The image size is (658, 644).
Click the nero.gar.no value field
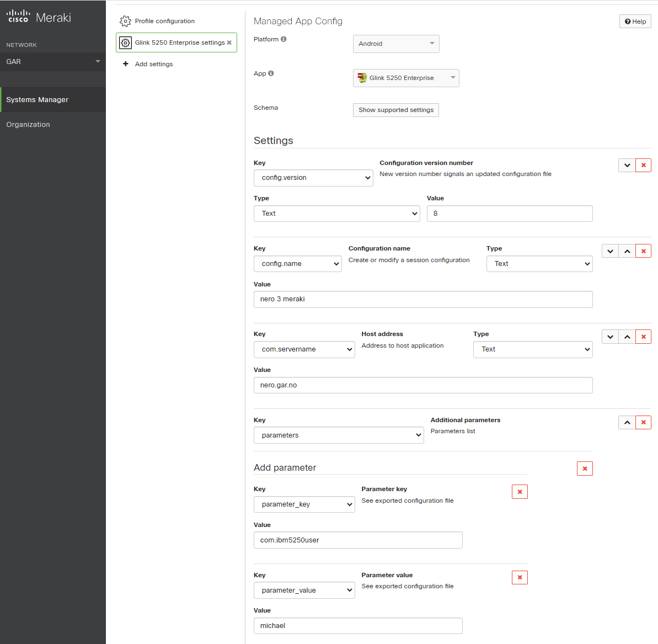click(423, 385)
